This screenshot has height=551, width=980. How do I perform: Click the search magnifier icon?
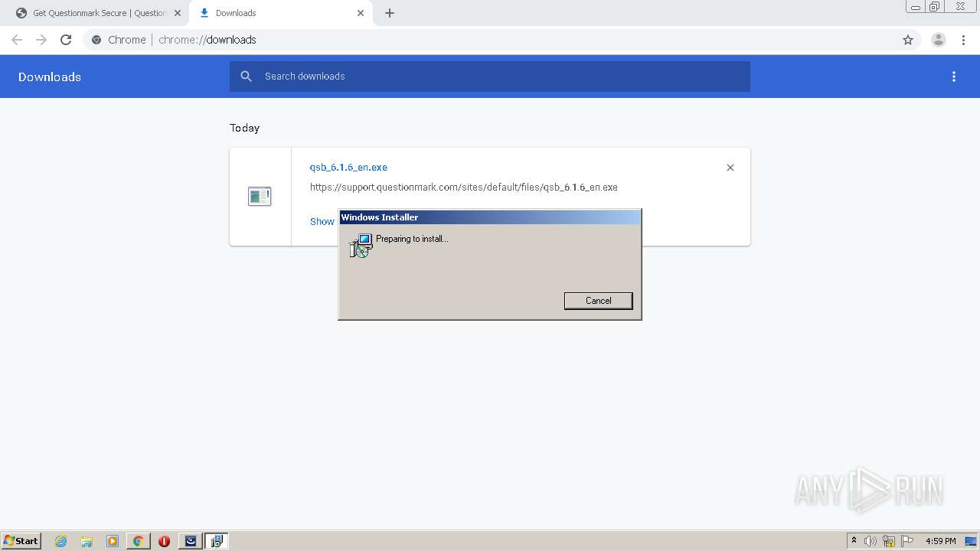[x=246, y=77]
